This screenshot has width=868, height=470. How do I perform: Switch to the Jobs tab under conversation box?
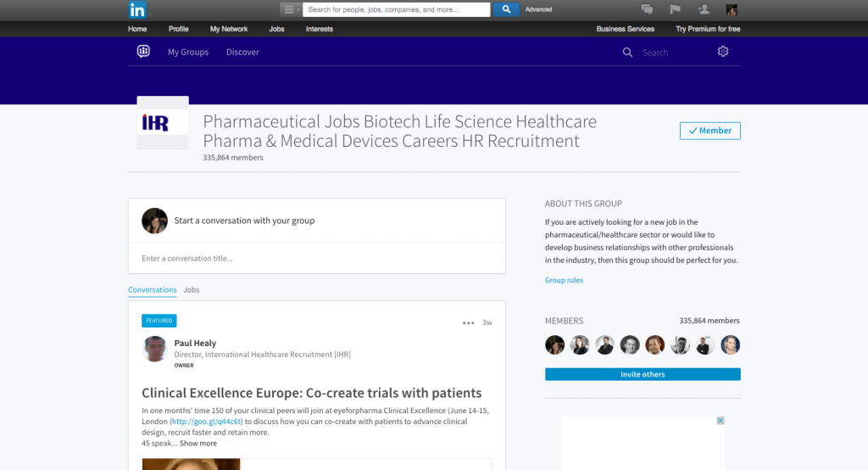192,290
